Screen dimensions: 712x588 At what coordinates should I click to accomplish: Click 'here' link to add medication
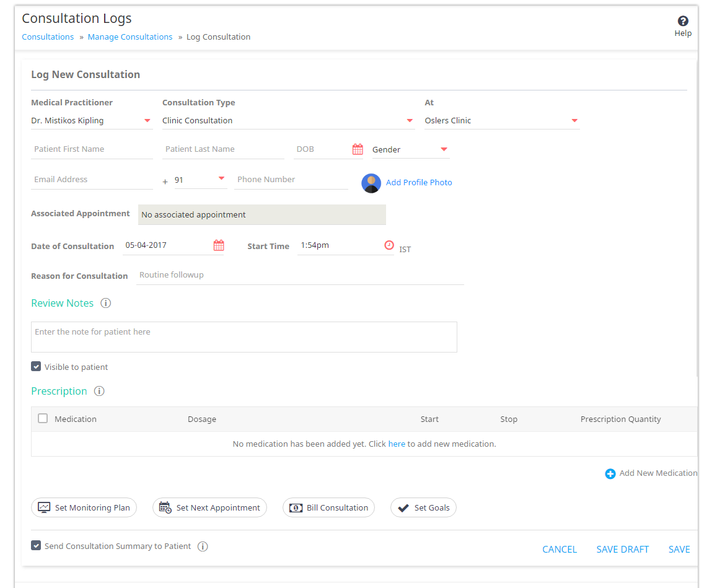(x=397, y=444)
